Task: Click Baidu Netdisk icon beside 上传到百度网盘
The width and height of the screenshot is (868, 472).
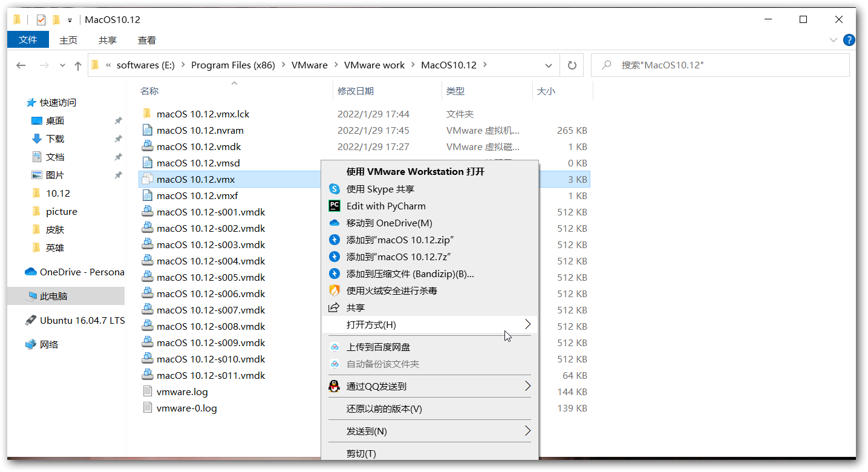Action: 334,347
